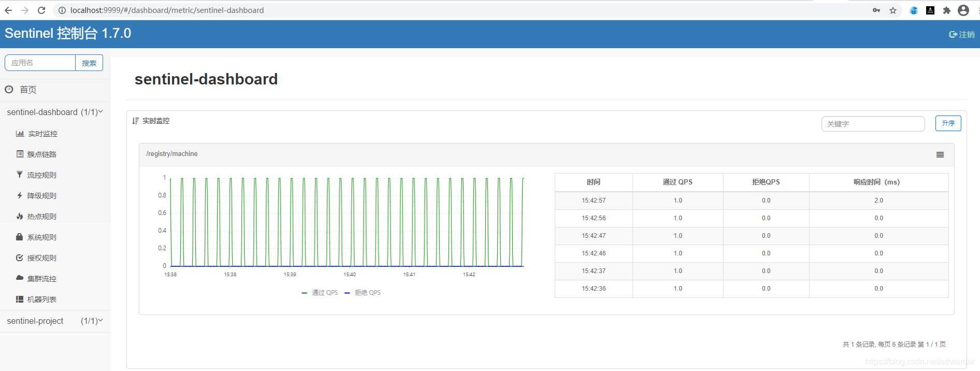
Task: Click the site info icon in address bar
Action: (62, 10)
